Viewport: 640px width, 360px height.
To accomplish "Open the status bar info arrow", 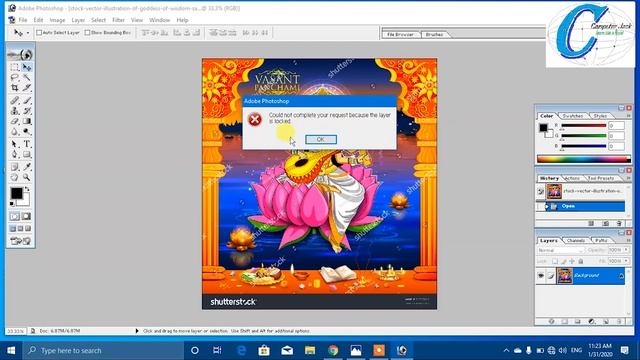I will (x=137, y=331).
